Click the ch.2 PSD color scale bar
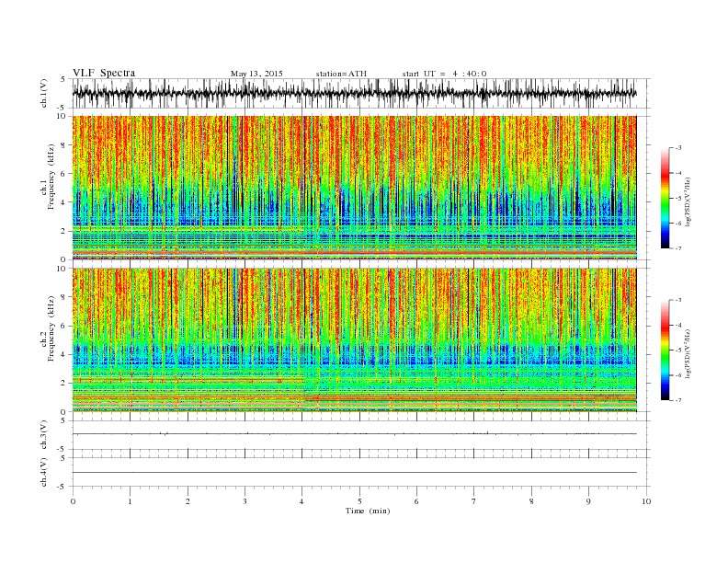Screen dimensions: 728x563 665,350
